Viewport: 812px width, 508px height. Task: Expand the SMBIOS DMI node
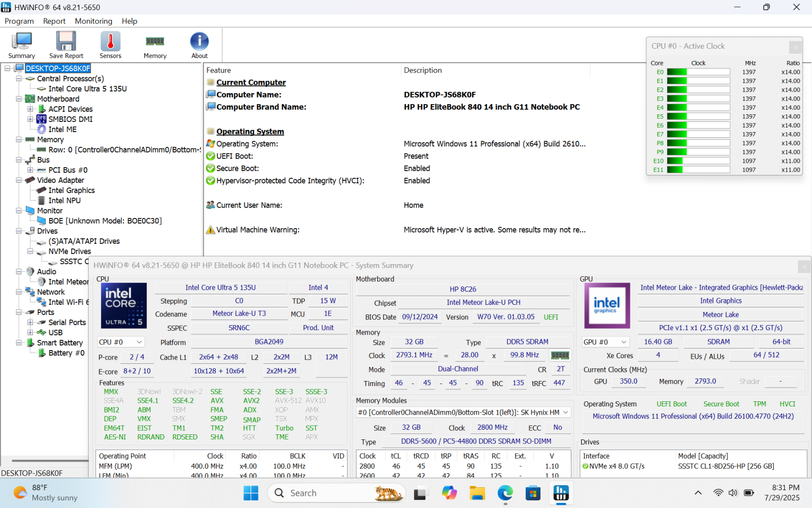(30, 119)
